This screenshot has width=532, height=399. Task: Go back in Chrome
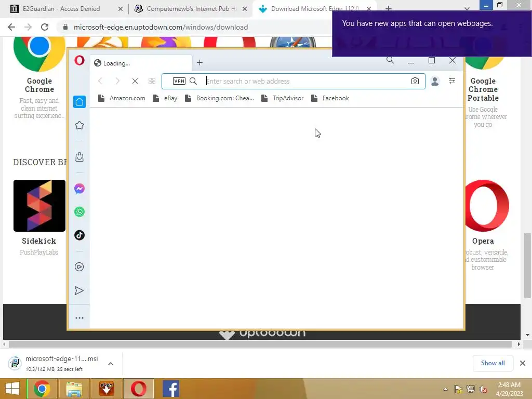pyautogui.click(x=11, y=27)
